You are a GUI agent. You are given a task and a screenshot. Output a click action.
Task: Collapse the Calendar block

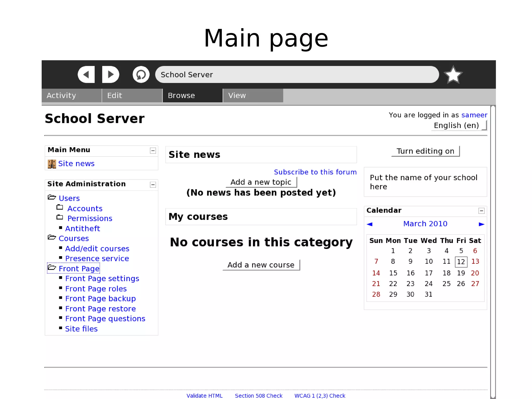(x=481, y=211)
